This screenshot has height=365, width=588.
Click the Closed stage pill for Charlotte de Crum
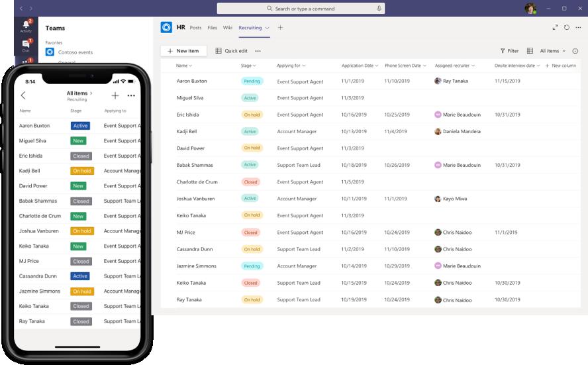click(x=250, y=182)
